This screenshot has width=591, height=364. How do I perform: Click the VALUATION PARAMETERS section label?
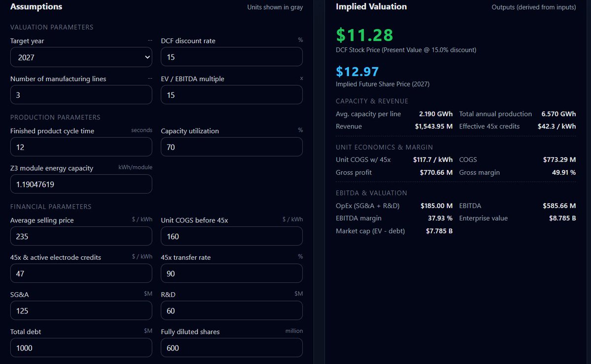pyautogui.click(x=52, y=27)
